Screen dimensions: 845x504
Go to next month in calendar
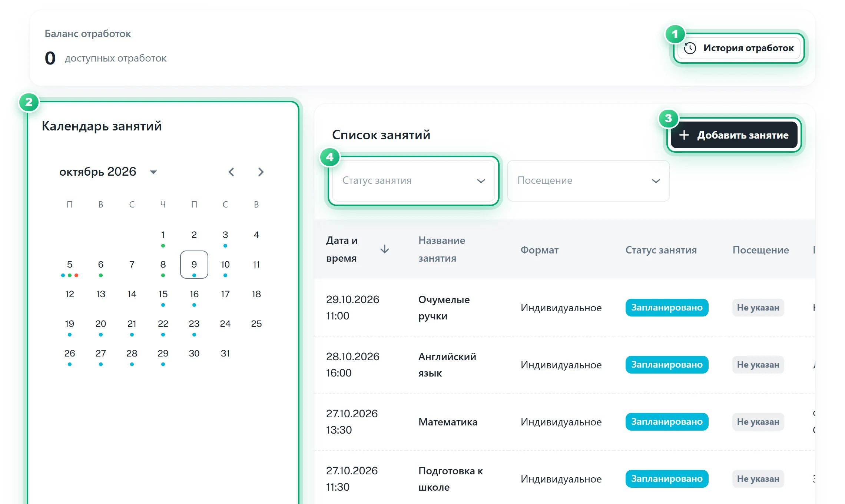(x=261, y=172)
